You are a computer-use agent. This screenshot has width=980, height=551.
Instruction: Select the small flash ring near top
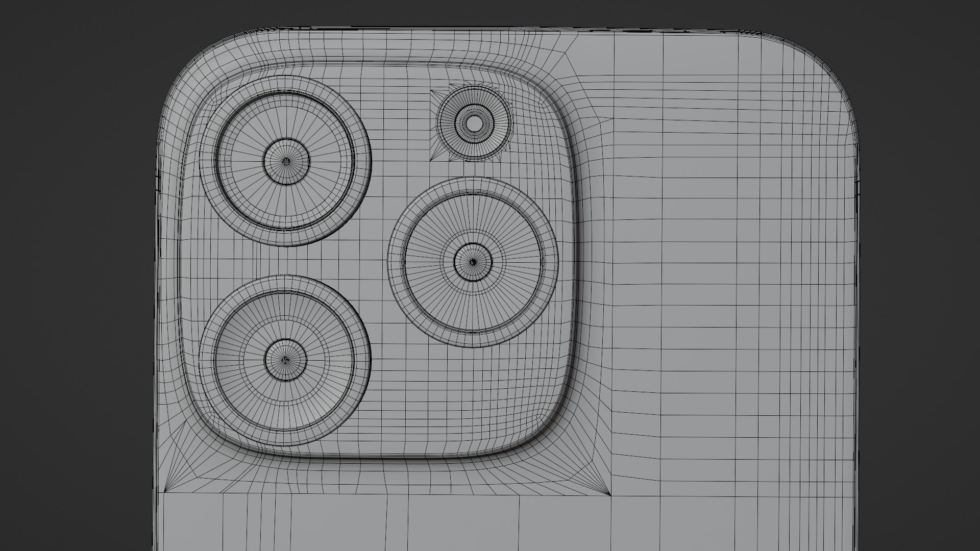tap(474, 122)
